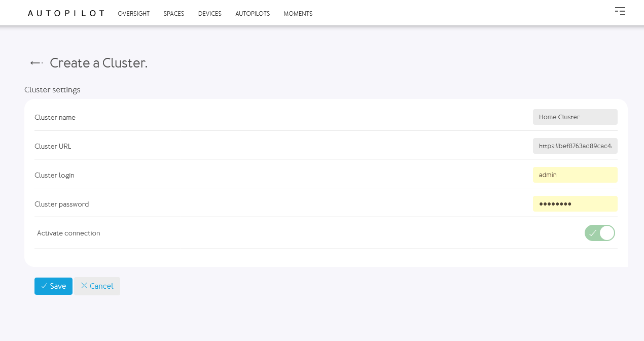This screenshot has height=341, width=644.
Task: Click the Cluster login field
Action: [x=575, y=175]
